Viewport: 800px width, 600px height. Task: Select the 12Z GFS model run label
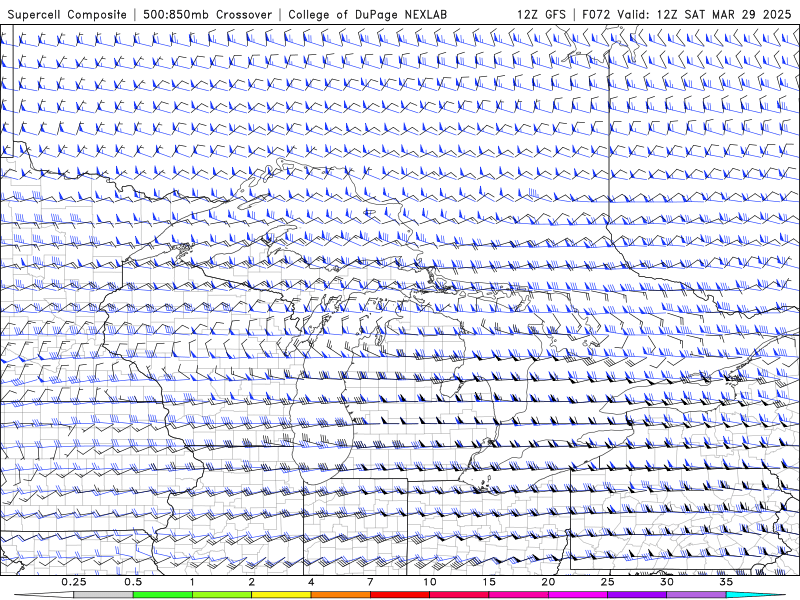pyautogui.click(x=541, y=14)
